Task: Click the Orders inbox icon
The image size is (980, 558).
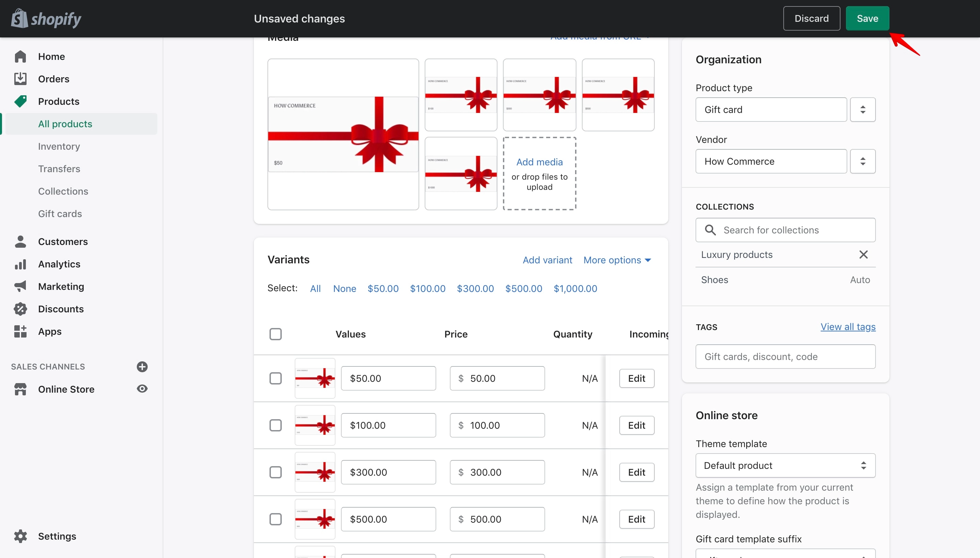Action: coord(20,79)
